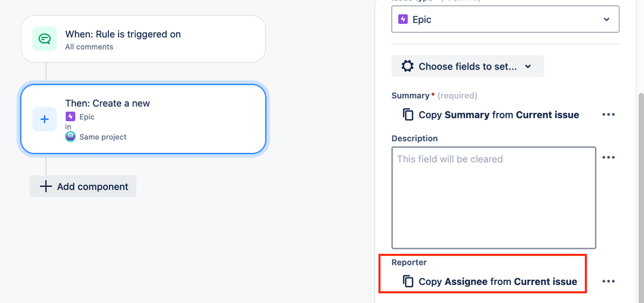
Task: Select the When: Rule is triggered on card
Action: coord(143,39)
